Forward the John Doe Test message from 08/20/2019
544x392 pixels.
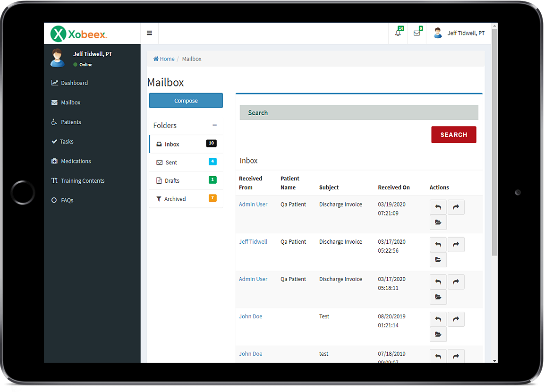[456, 319]
